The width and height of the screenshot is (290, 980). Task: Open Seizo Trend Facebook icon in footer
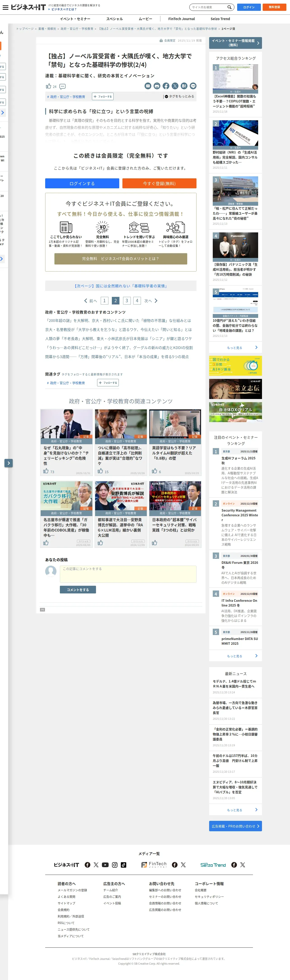[x=234, y=865]
